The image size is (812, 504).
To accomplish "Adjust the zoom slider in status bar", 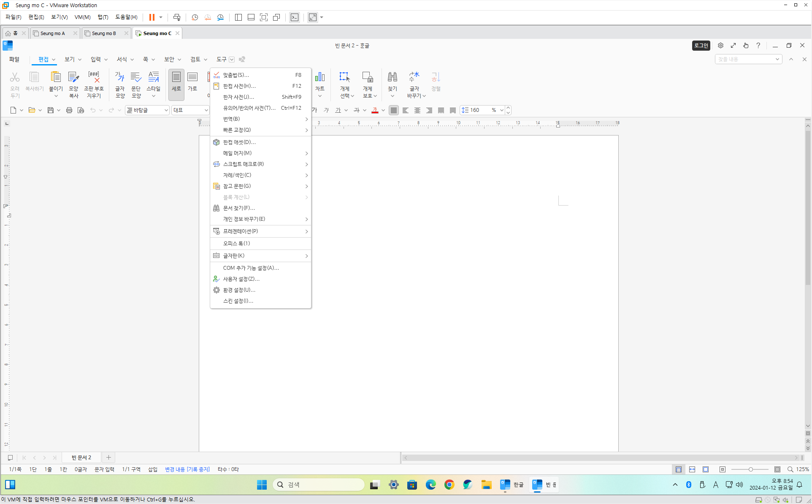I will pyautogui.click(x=751, y=469).
